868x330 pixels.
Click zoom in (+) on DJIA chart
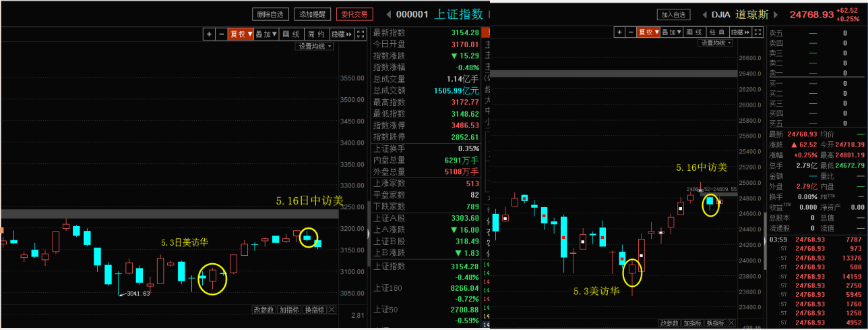(619, 32)
